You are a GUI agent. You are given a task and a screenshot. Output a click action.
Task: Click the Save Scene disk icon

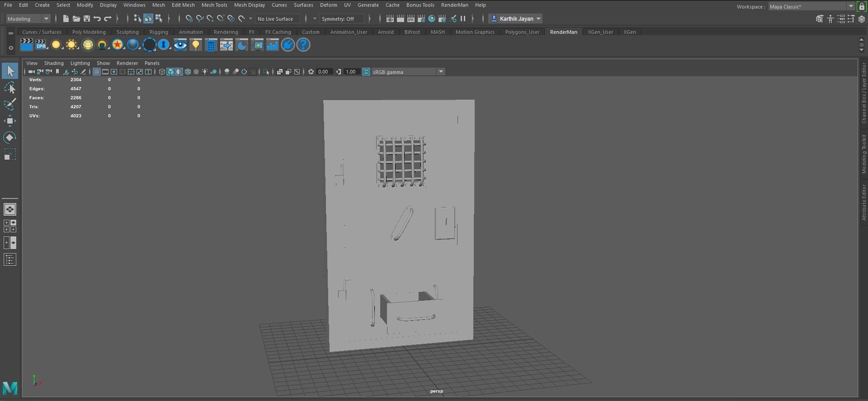(x=87, y=19)
